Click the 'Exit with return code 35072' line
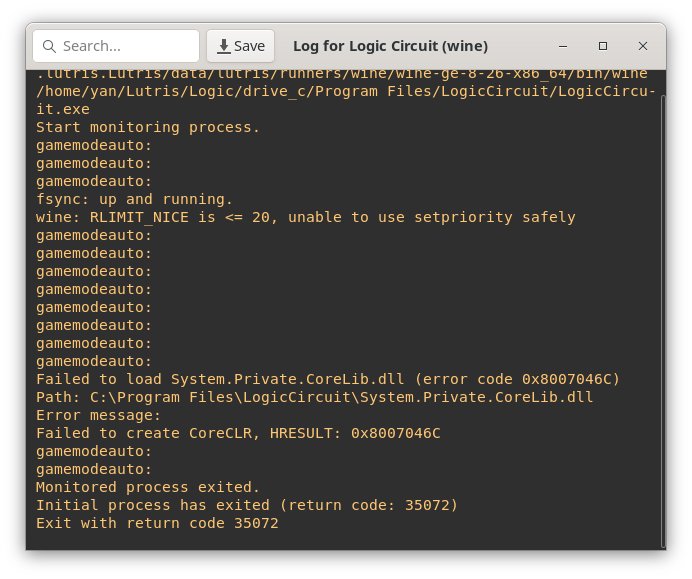This screenshot has height=579, width=692. (x=157, y=523)
